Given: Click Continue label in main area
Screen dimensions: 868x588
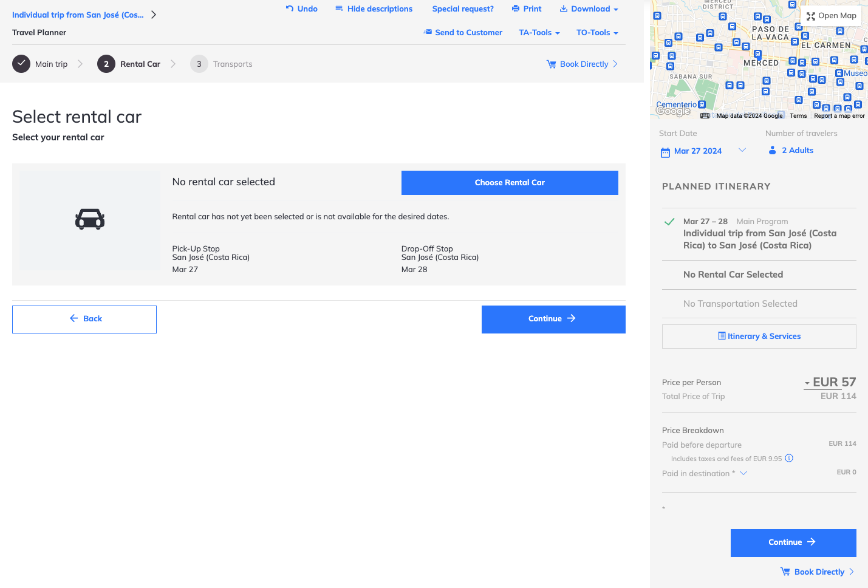Looking at the screenshot, I should (x=545, y=318).
